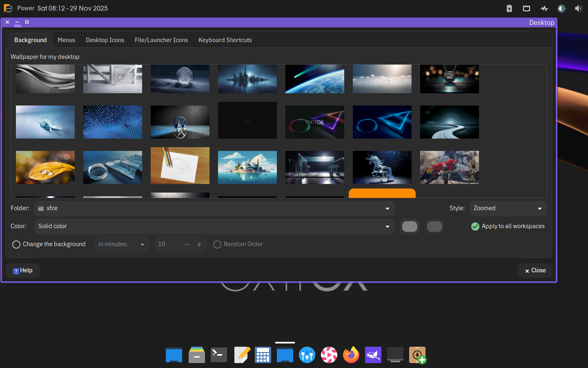Click the battery power icon in the top panel

(509, 8)
